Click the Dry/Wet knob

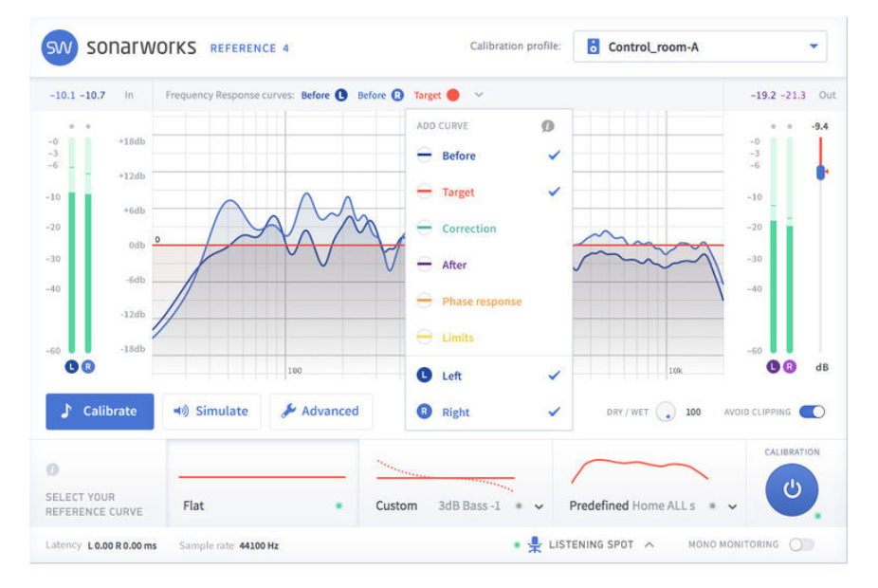[x=666, y=413]
